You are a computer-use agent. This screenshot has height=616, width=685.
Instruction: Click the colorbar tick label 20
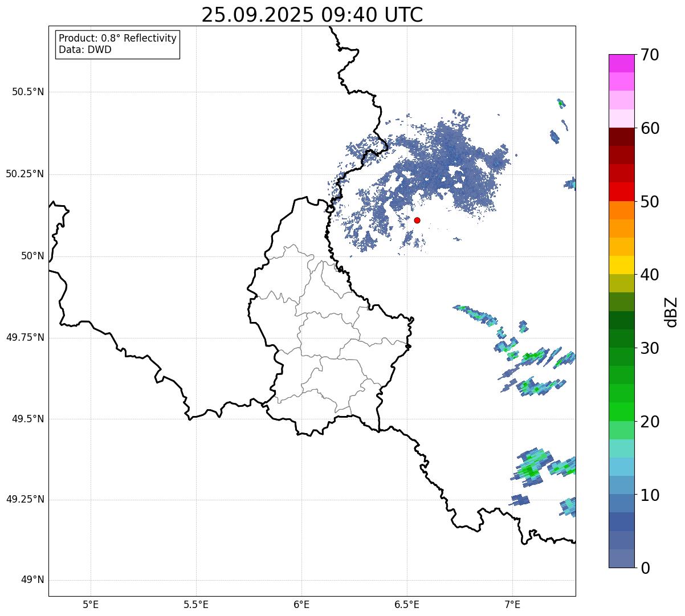tap(650, 422)
